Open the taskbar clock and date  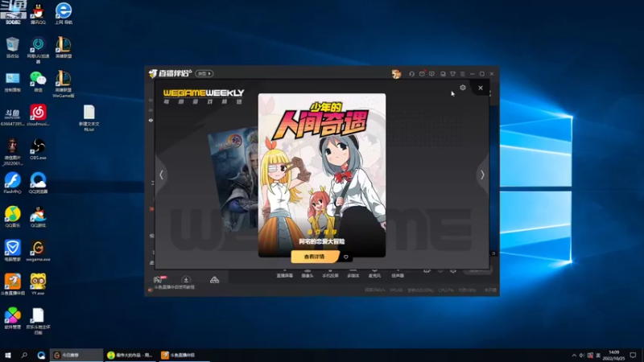coord(613,356)
